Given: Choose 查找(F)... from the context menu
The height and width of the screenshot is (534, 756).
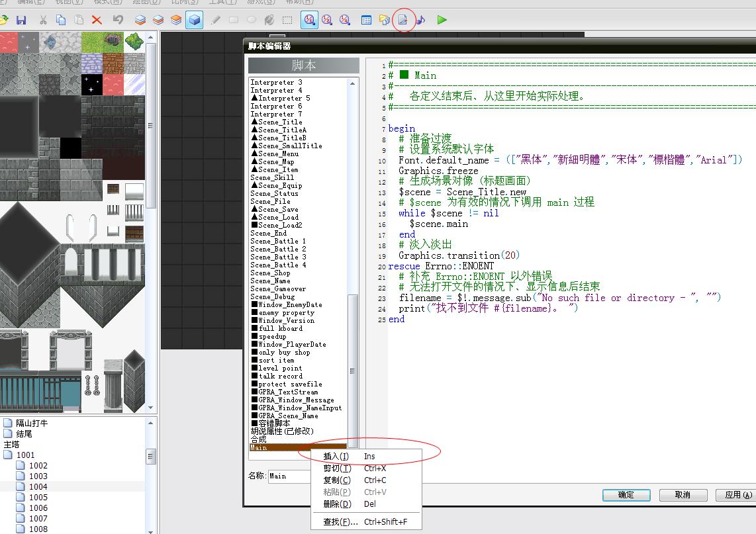Looking at the screenshot, I should 367,522.
